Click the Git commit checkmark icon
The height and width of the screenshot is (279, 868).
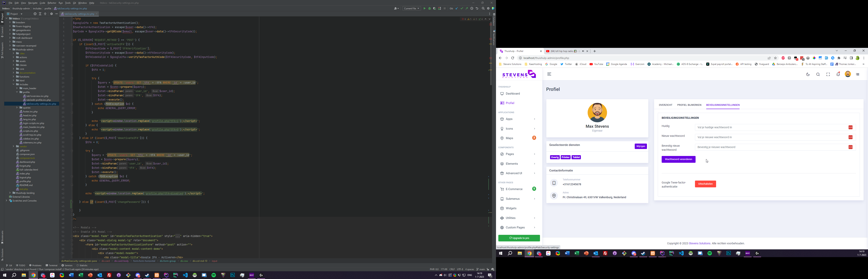tap(462, 8)
